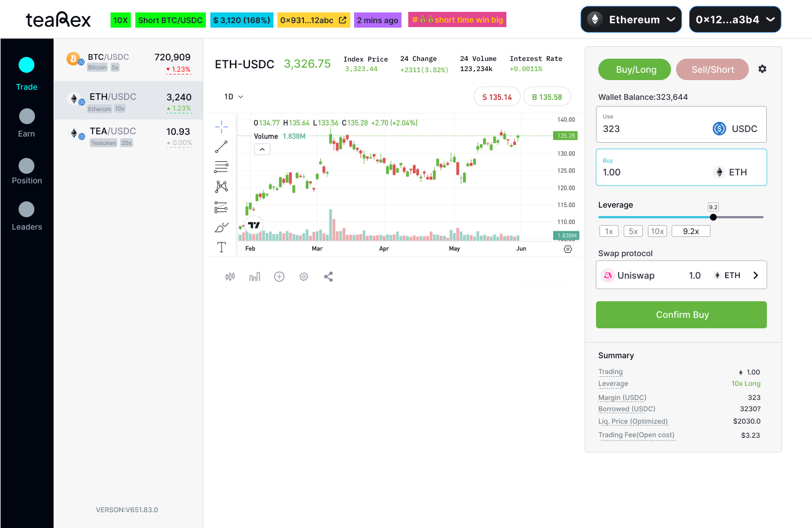Open trade settings gear icon
This screenshot has width=812, height=528.
tap(762, 69)
